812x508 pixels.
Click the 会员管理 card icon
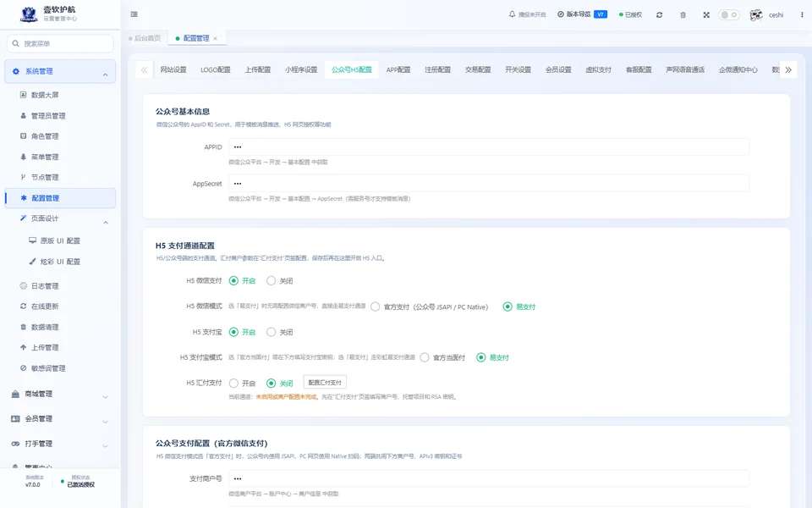tap(15, 419)
